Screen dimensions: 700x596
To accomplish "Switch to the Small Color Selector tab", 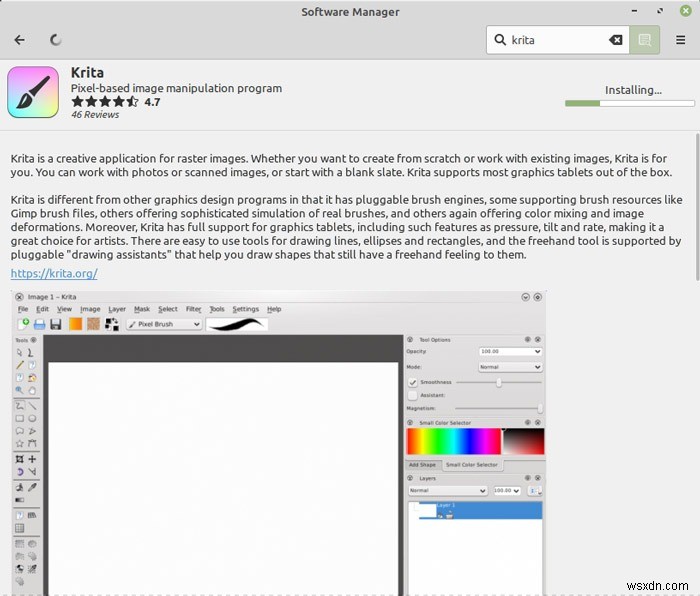I will point(471,465).
